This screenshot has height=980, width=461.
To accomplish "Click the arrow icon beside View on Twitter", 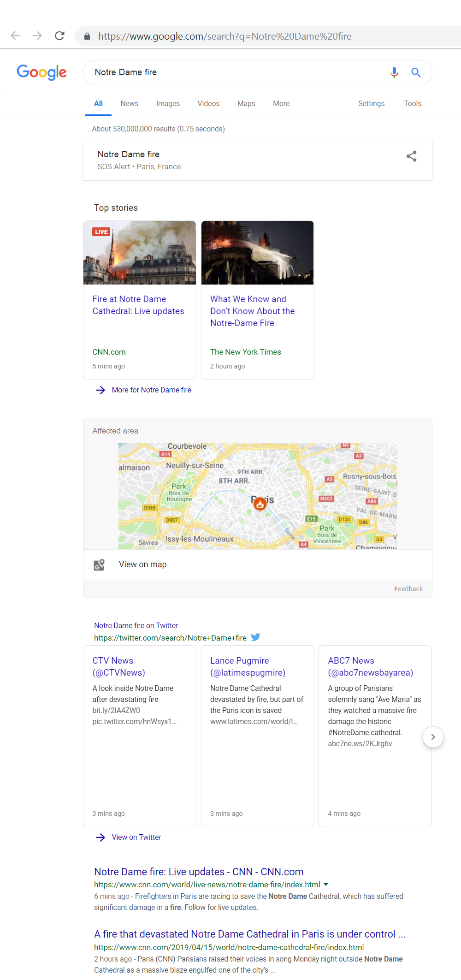I will [x=100, y=837].
